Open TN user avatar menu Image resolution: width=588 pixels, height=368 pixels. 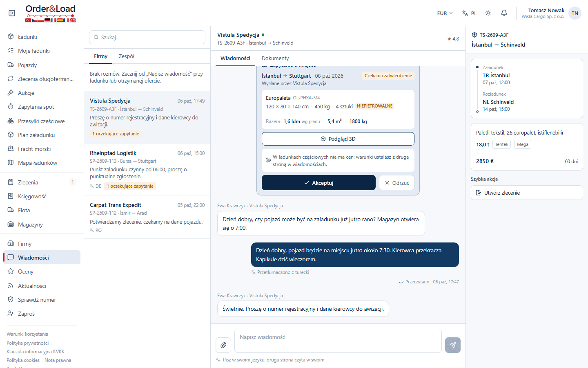tap(575, 13)
